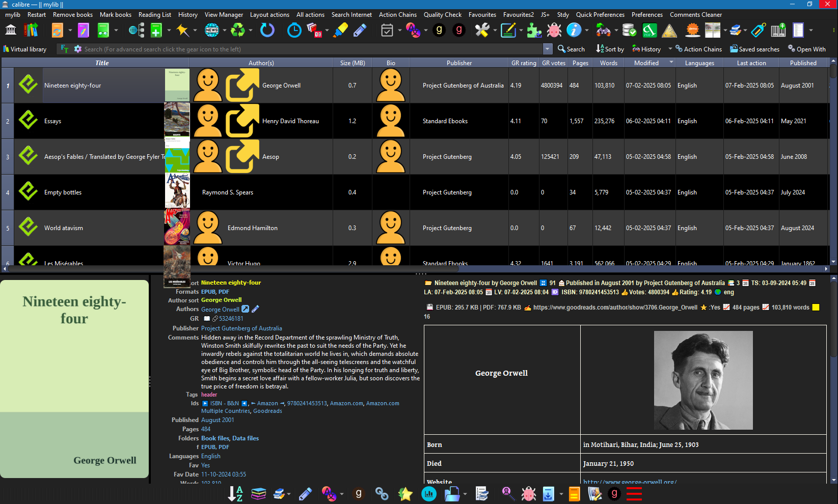
Task: Expand the search history dropdown arrow
Action: pyautogui.click(x=548, y=49)
